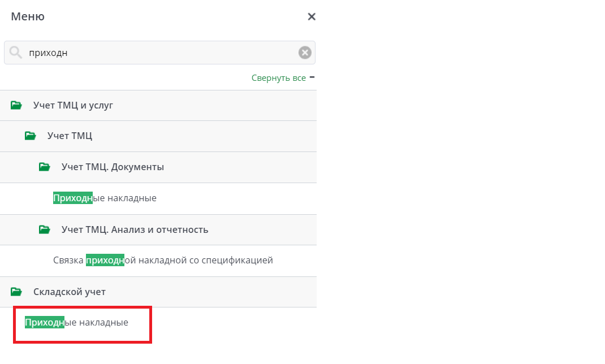
Task: Click the folder icon of Учет ТМЦ. Анализ и отчетность
Action: (45, 229)
